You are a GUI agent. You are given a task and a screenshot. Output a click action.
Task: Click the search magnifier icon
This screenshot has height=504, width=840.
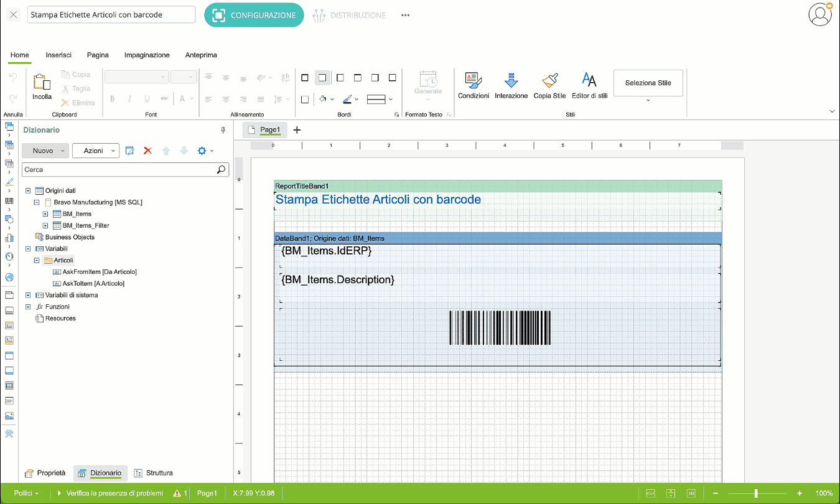pyautogui.click(x=221, y=169)
